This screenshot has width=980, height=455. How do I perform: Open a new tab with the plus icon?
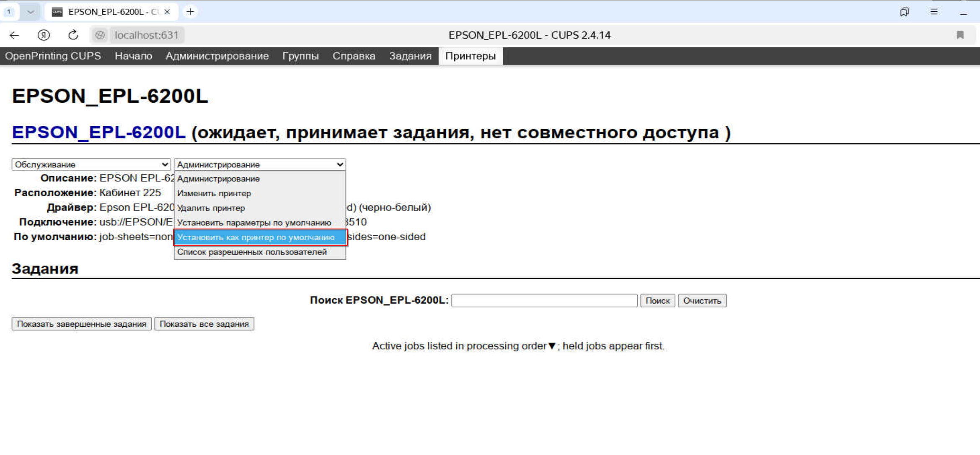190,12
